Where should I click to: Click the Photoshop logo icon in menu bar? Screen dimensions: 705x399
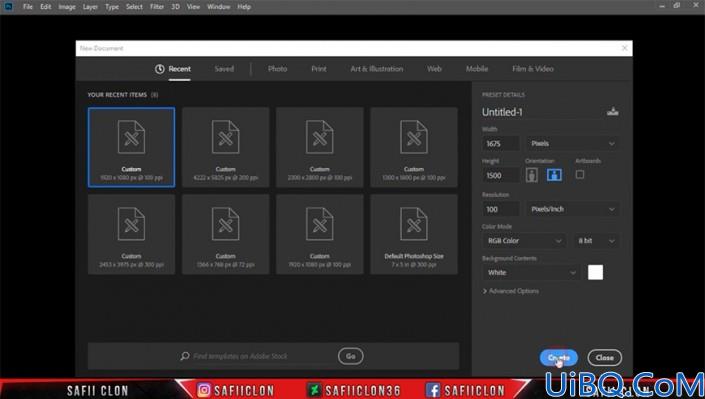[9, 6]
